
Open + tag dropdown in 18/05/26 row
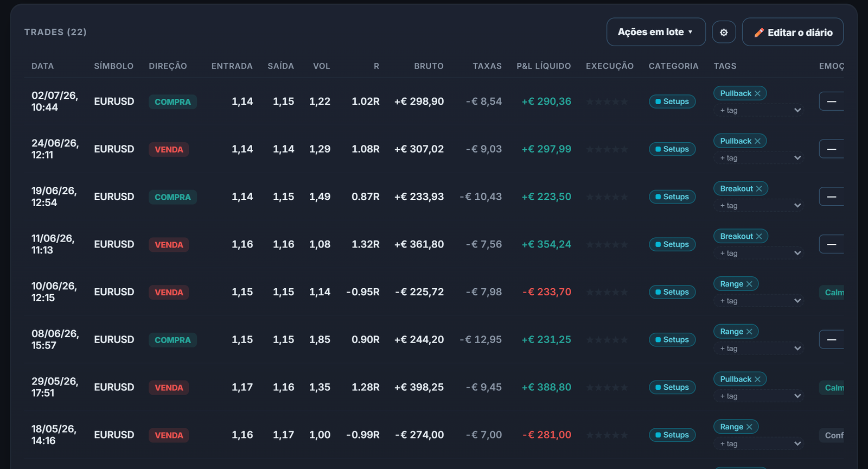(x=758, y=444)
